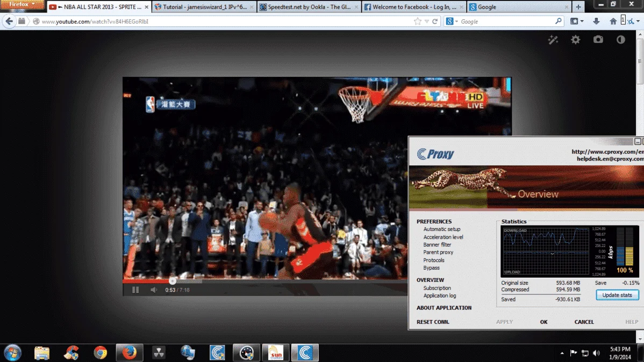Viewport: 644px width, 362px height.
Task: Go to the browser home page icon
Action: point(613,21)
